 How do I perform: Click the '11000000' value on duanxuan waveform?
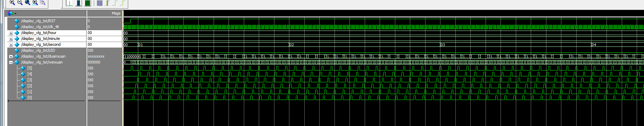click(132, 57)
